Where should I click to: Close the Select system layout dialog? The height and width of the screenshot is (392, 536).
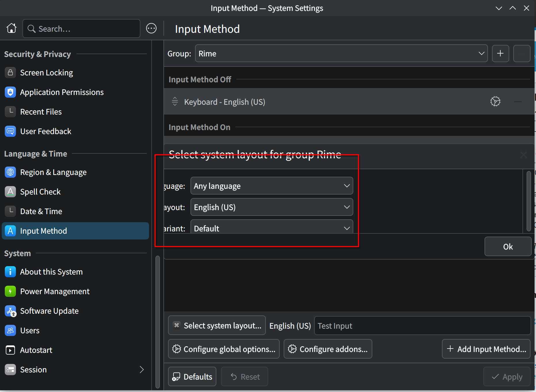click(x=524, y=155)
